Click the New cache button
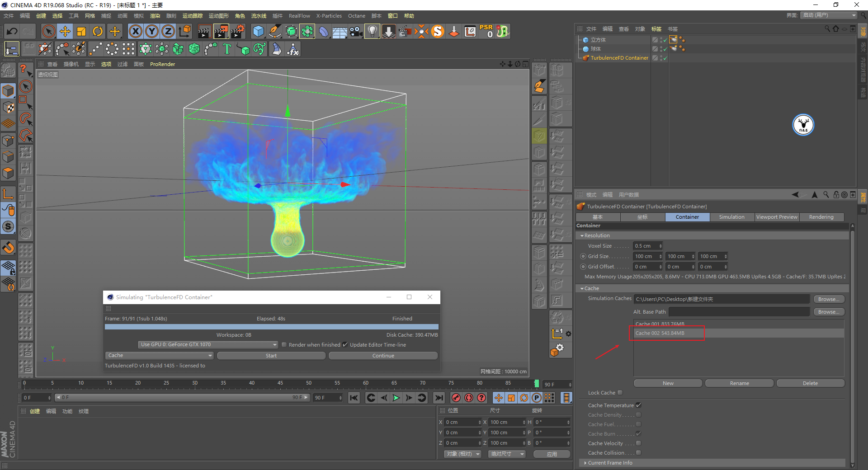868x470 pixels. click(668, 384)
